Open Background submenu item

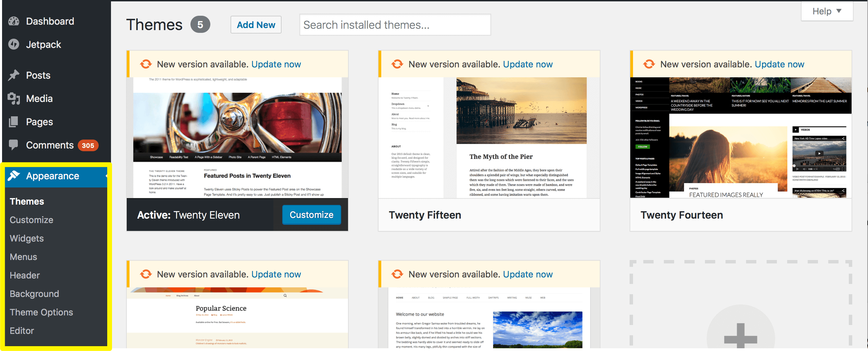34,294
